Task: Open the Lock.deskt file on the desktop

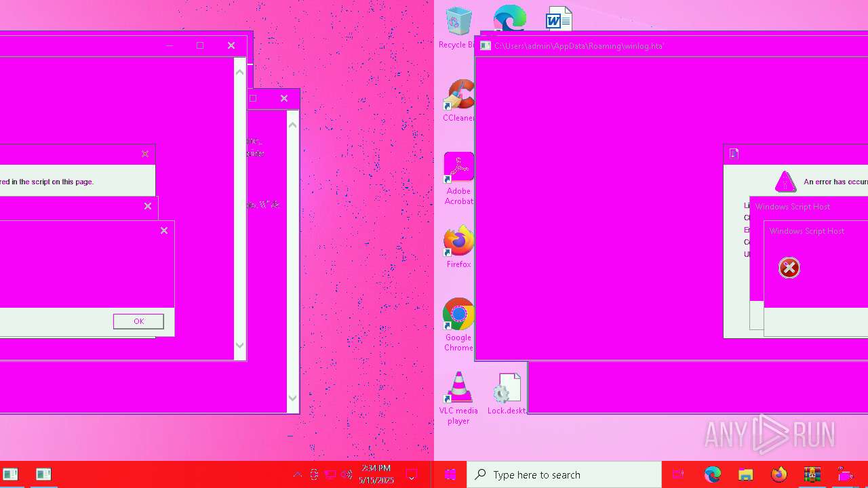Action: (x=507, y=394)
